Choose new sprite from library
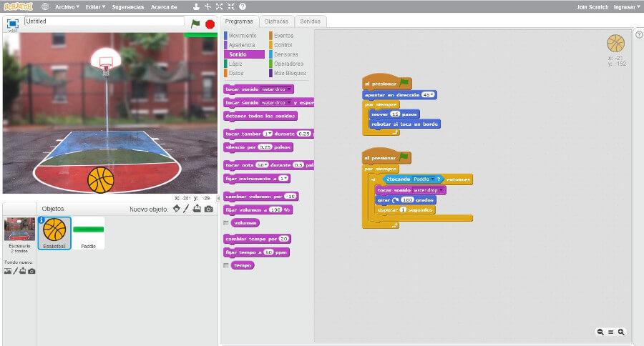This screenshot has height=346, width=644. point(177,209)
